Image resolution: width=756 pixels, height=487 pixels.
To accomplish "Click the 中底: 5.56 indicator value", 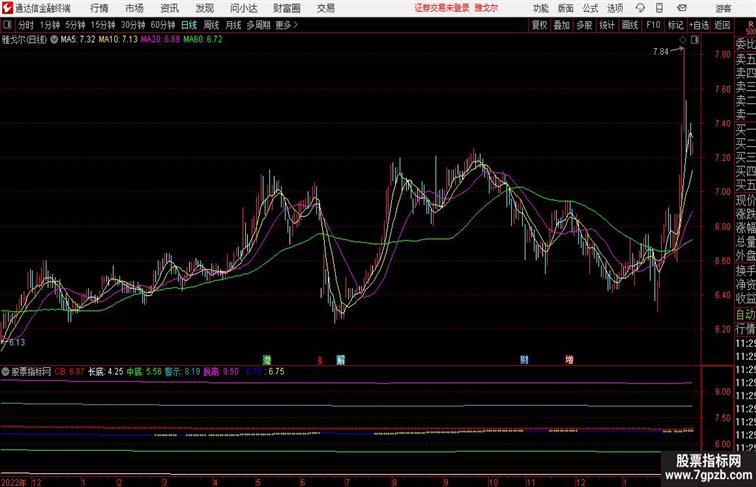I will pos(144,372).
